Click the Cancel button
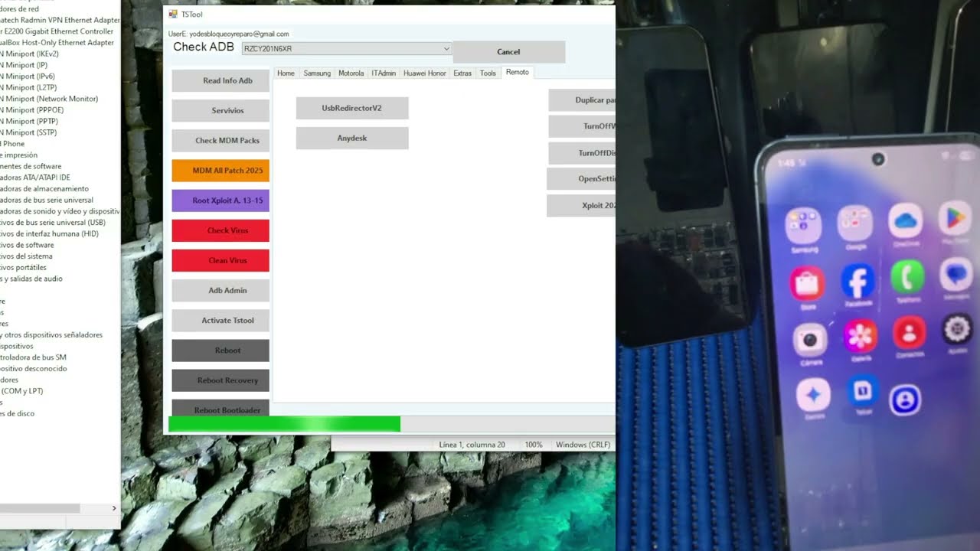Screen dimensions: 980x551 (509, 52)
